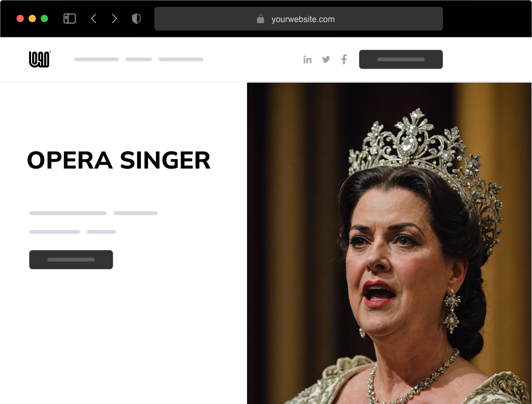Click the opera singer hero photo
The image size is (532, 404).
(389, 243)
